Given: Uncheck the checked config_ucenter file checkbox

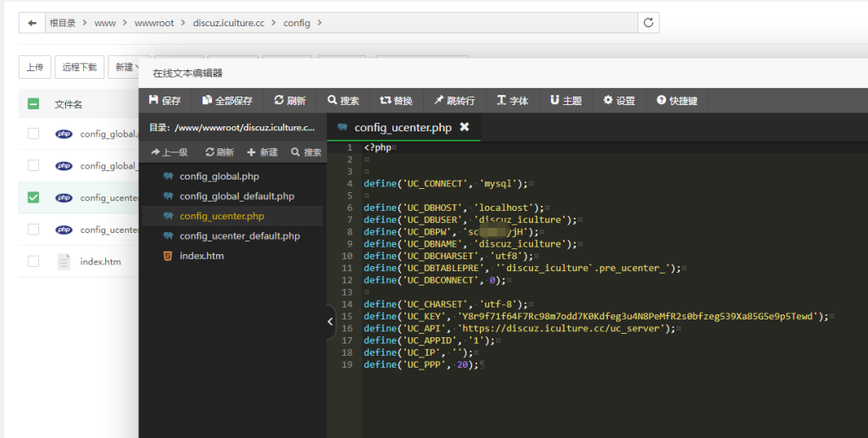Looking at the screenshot, I should [33, 197].
